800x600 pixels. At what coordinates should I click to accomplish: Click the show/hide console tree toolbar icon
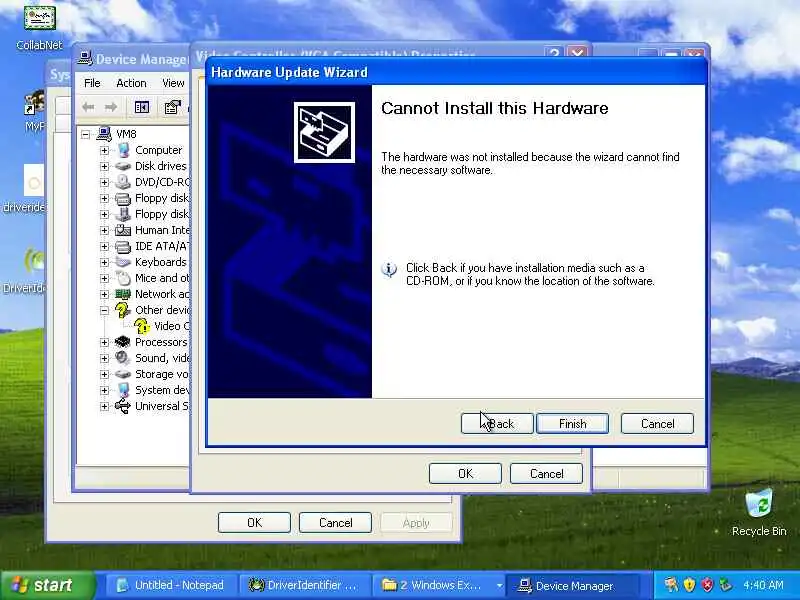142,107
